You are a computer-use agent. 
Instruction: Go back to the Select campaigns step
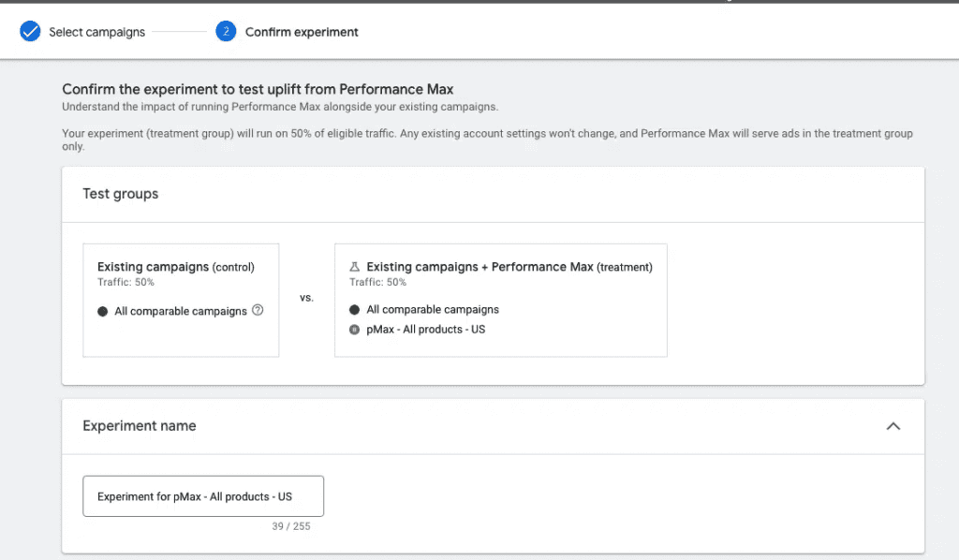coord(96,32)
